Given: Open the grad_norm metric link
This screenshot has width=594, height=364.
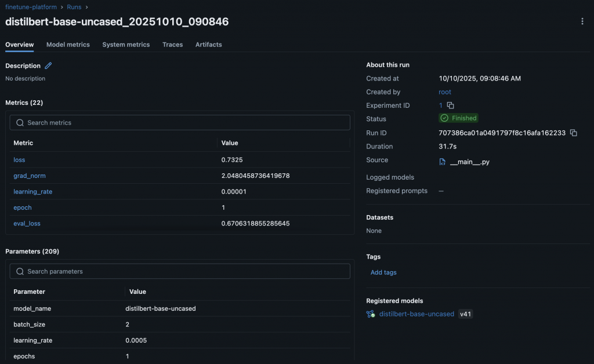Looking at the screenshot, I should point(30,176).
